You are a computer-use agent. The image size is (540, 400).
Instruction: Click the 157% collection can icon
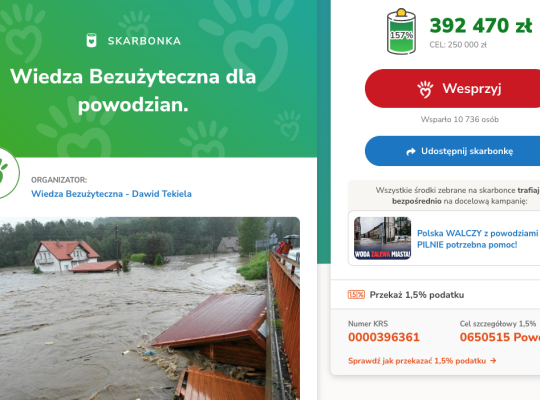401,32
